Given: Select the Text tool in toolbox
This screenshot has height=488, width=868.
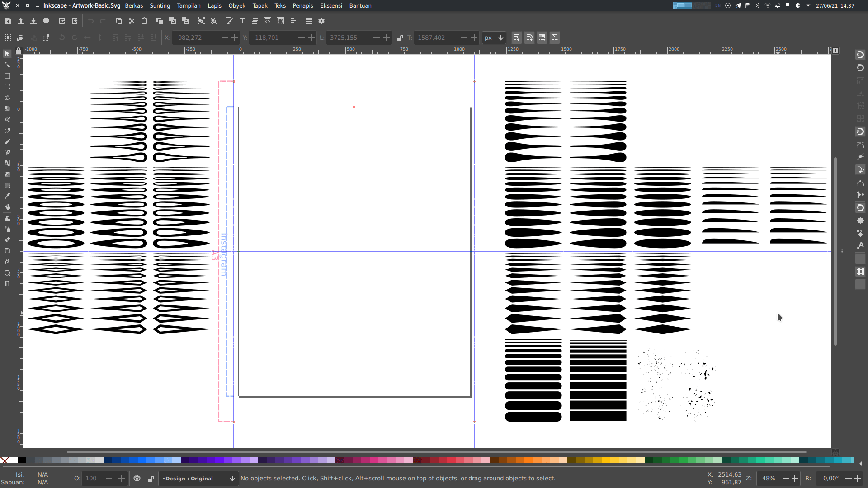Looking at the screenshot, I should pos(7,163).
